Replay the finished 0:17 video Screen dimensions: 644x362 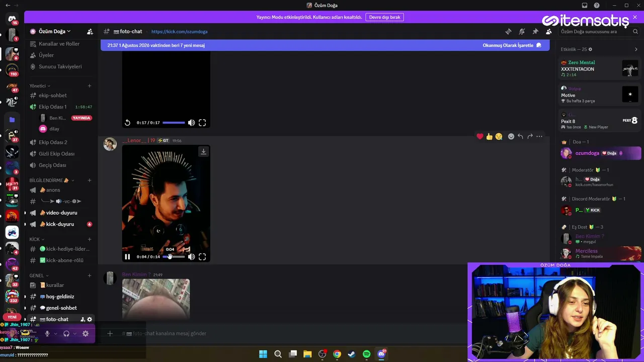point(127,123)
